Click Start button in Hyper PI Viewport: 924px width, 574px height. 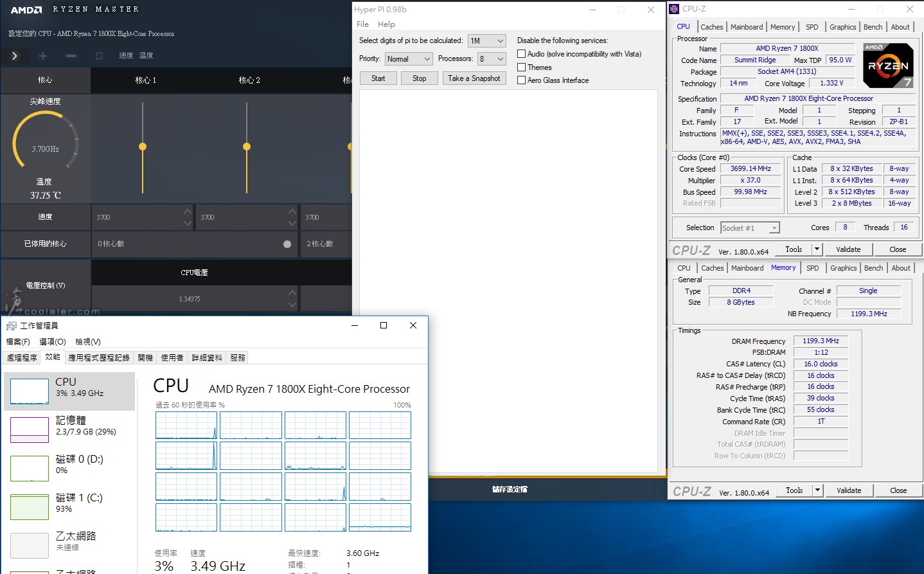point(378,78)
